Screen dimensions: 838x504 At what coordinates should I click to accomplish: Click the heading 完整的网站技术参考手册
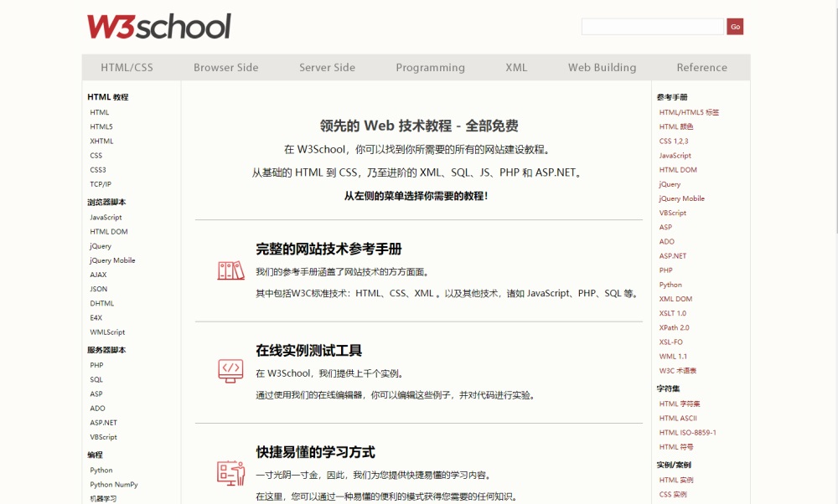(x=328, y=249)
